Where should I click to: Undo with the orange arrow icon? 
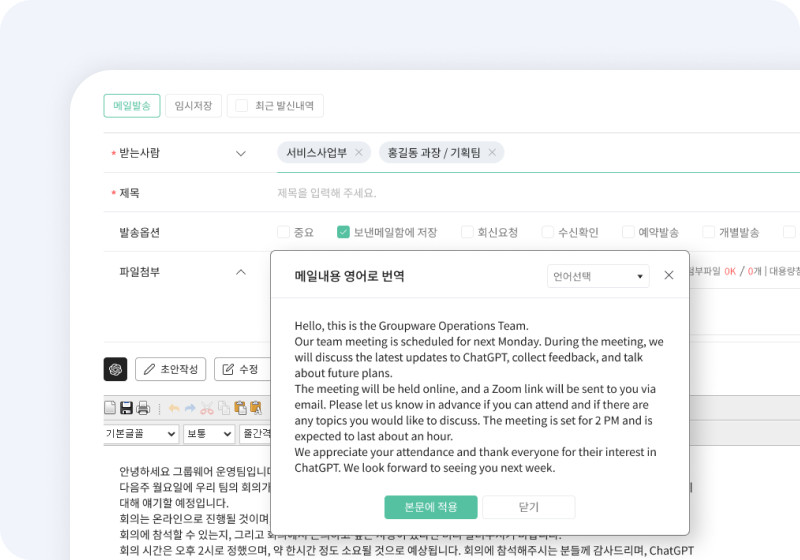(x=174, y=408)
